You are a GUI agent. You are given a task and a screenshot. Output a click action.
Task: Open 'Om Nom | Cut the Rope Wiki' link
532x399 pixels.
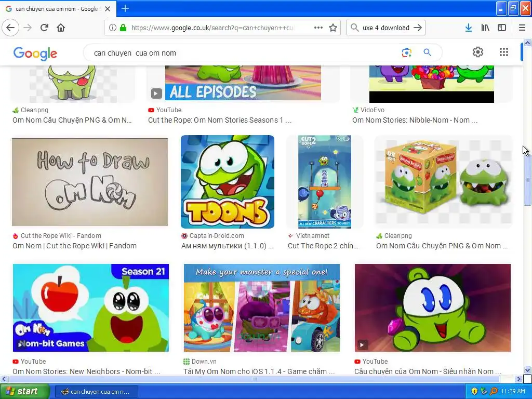click(75, 246)
